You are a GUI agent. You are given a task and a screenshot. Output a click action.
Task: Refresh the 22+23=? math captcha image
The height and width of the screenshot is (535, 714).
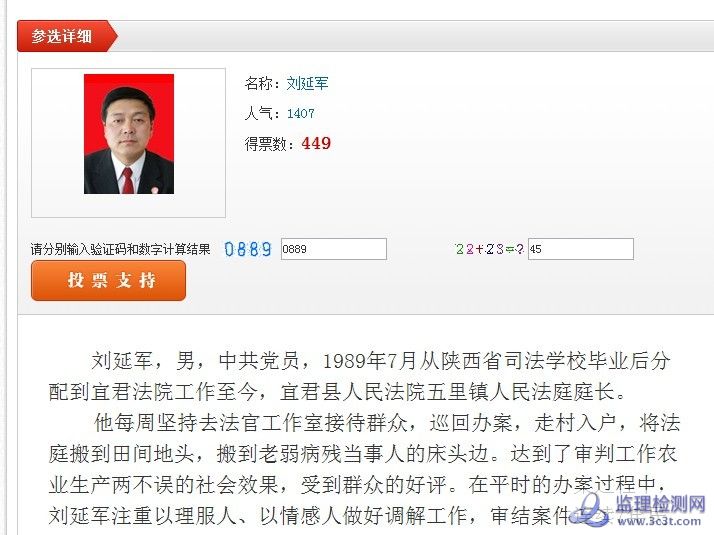point(490,249)
